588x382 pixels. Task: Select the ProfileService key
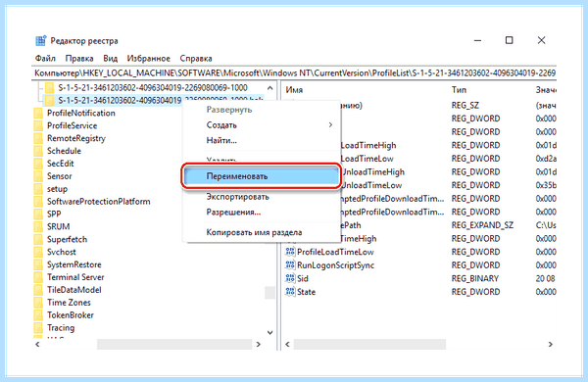pyautogui.click(x=72, y=125)
